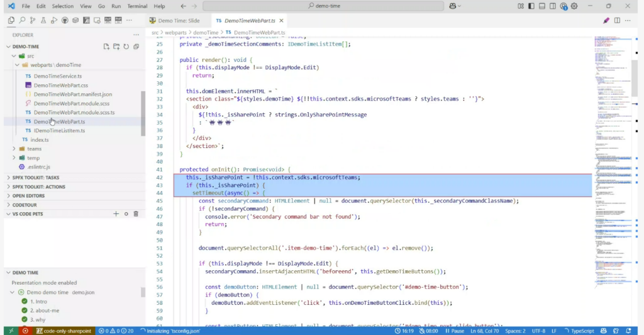The height and width of the screenshot is (335, 644).
Task: Toggle Primary Side Bar visibility
Action: point(531,6)
